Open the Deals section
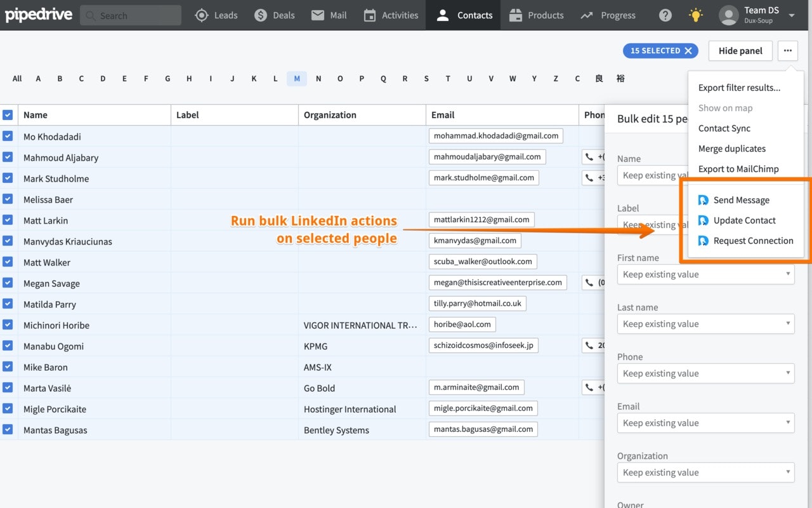The image size is (812, 508). click(x=274, y=15)
